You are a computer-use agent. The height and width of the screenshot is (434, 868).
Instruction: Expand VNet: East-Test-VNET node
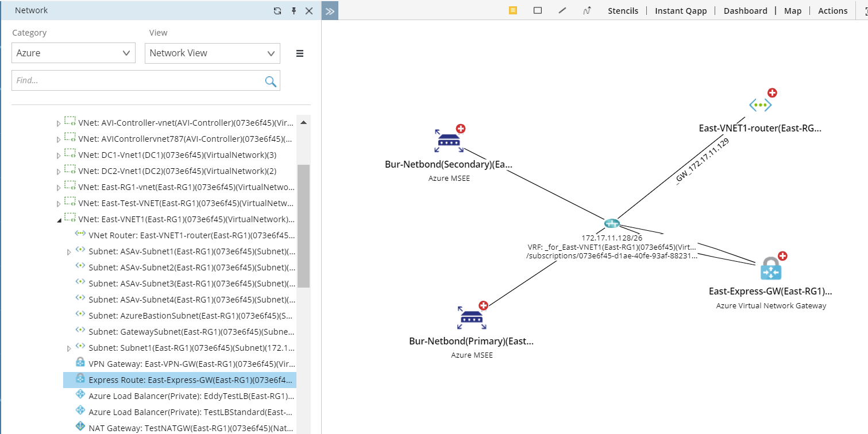click(x=58, y=204)
